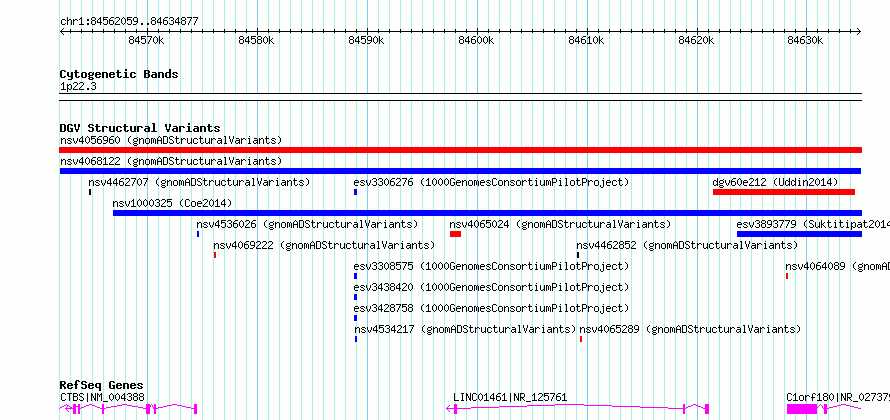Open the nsv4462707 variant label
The width and height of the screenshot is (890, 420).
click(x=199, y=182)
